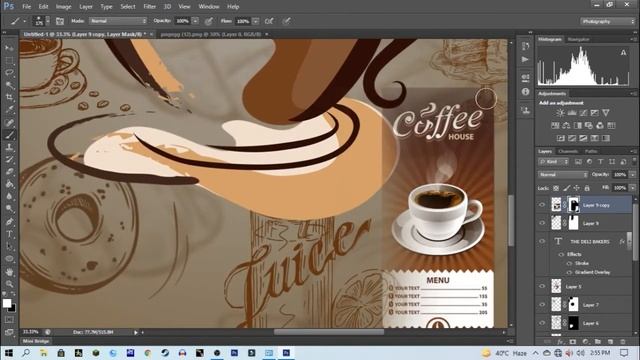Hide Layer 9 copy visibility eye
Viewport: 640px width, 360px height.
coord(542,205)
